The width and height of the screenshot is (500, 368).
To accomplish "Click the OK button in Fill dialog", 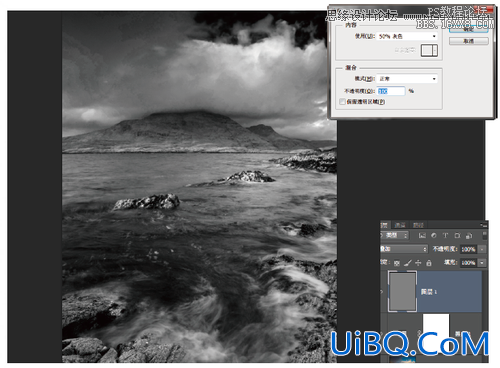I will [469, 29].
